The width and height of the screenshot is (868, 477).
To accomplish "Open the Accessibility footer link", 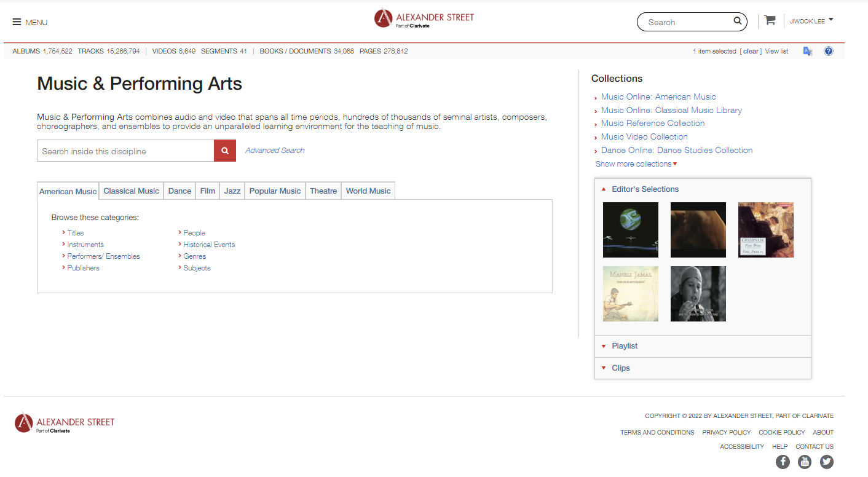I will click(x=742, y=447).
